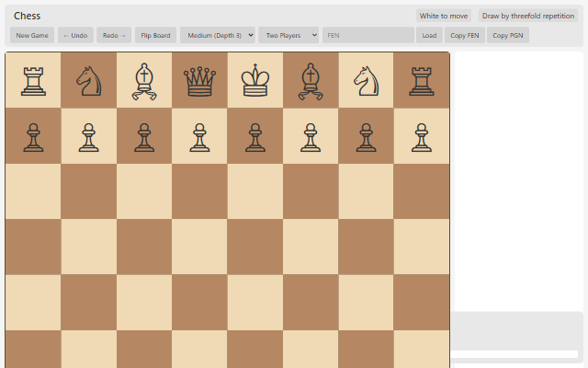
Task: Select the pawn in front of the queen
Action: pyautogui.click(x=200, y=136)
